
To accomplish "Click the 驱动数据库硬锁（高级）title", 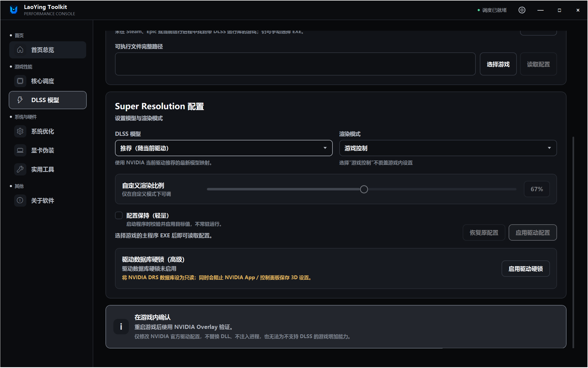I will coord(153,259).
